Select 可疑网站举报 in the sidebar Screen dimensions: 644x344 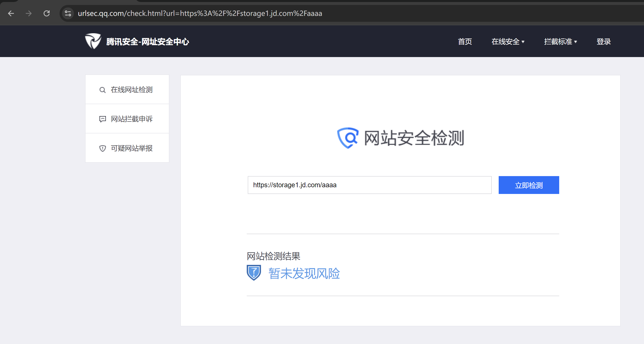(131, 148)
